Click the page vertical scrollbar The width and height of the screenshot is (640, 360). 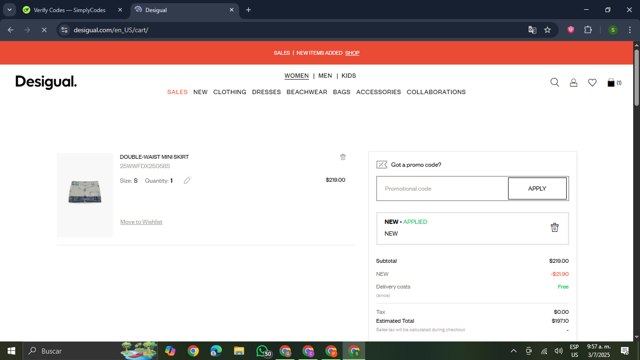[x=636, y=77]
